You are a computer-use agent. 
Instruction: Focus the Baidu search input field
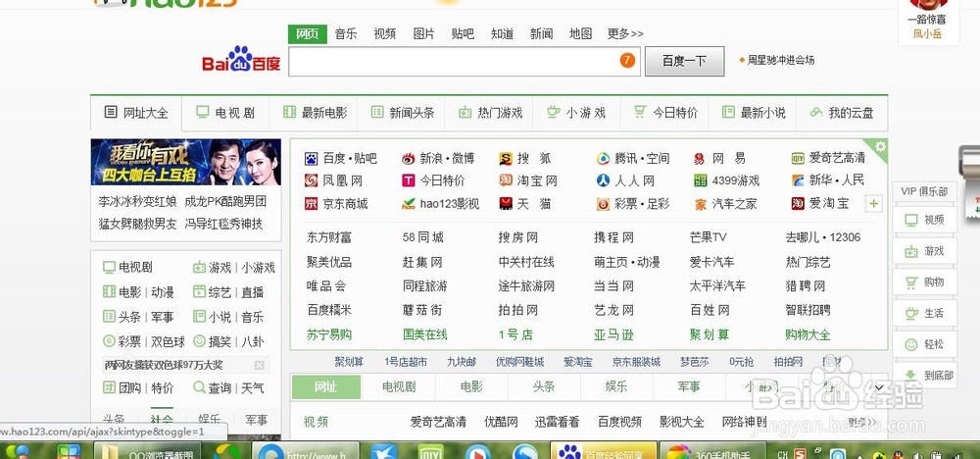[x=464, y=61]
